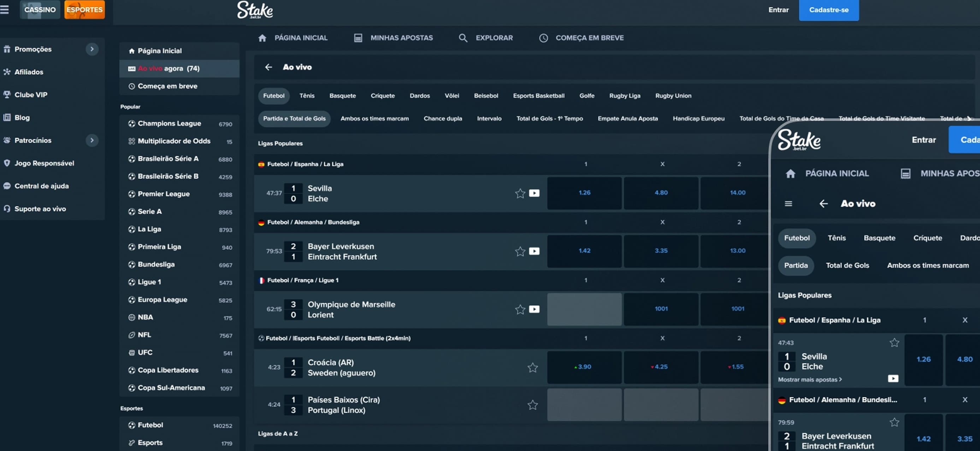Watch the Sevilla vs Elche live stream icon in main list
The width and height of the screenshot is (980, 451).
[x=534, y=193]
